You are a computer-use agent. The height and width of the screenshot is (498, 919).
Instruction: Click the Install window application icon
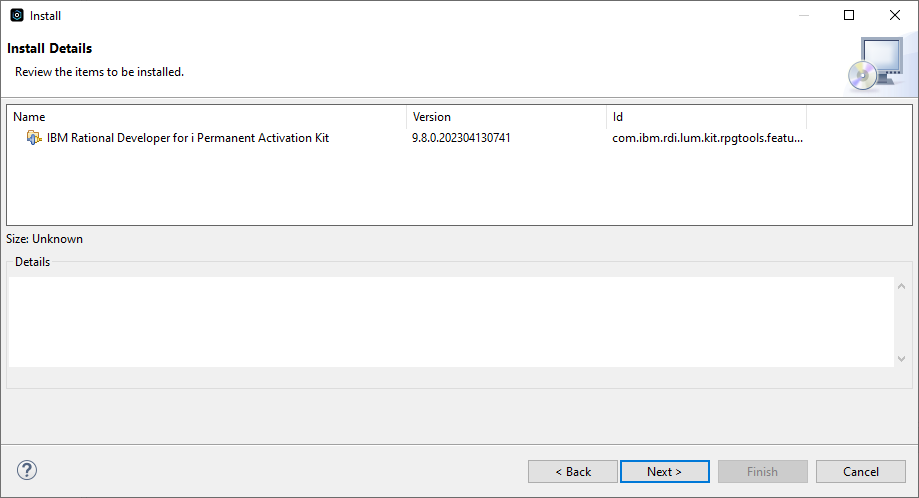pyautogui.click(x=17, y=15)
